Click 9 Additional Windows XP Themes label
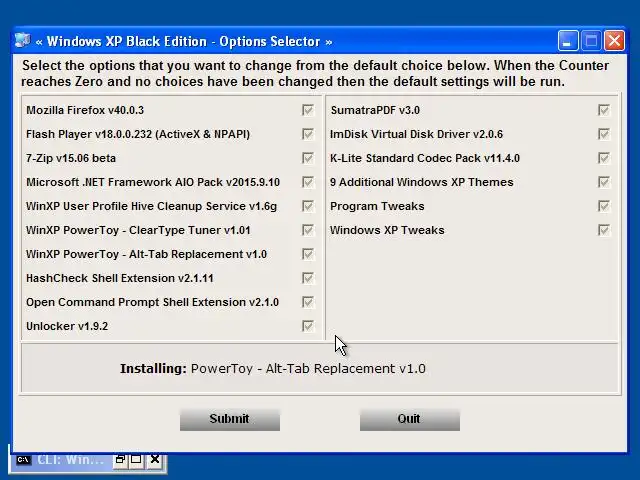This screenshot has height=480, width=640. pyautogui.click(x=422, y=182)
